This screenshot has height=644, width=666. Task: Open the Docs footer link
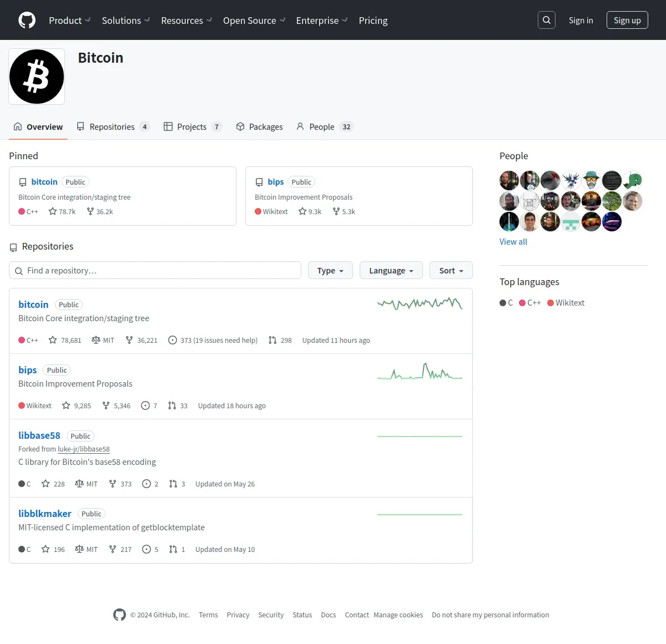pyautogui.click(x=329, y=615)
